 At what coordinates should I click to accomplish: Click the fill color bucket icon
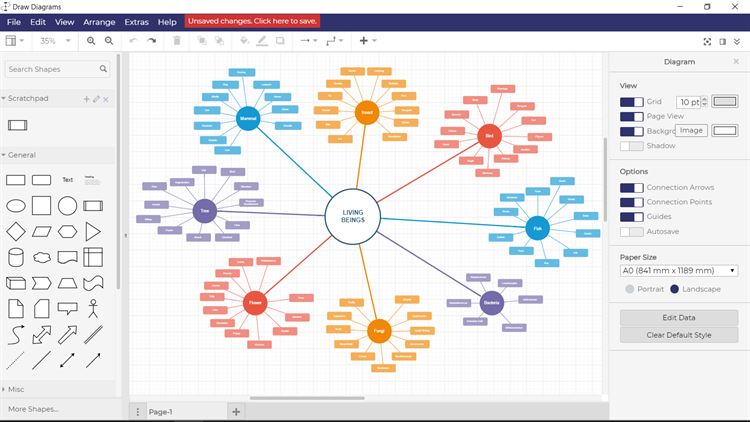coord(244,41)
